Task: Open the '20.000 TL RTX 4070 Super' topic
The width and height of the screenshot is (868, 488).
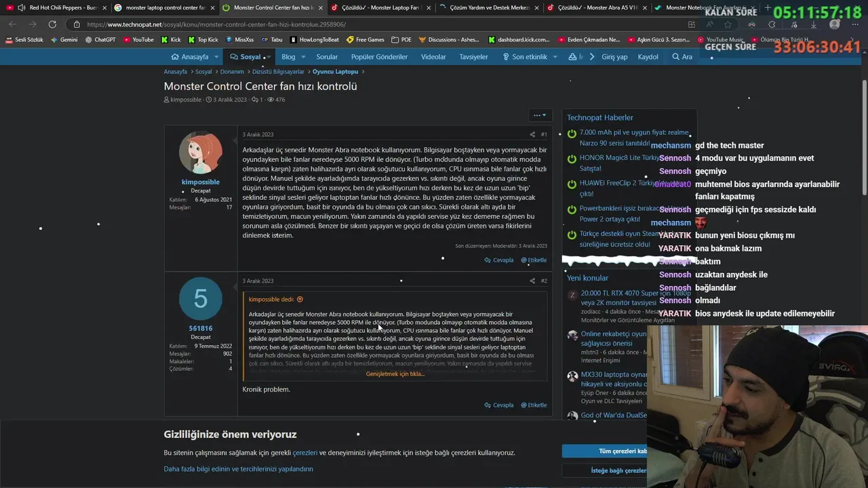Action: pyautogui.click(x=635, y=298)
